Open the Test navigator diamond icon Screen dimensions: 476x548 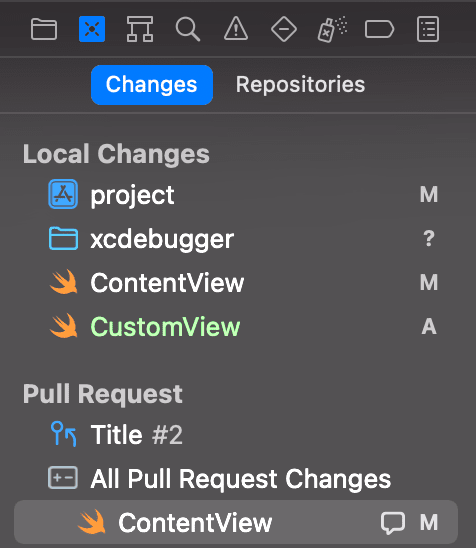(x=284, y=29)
